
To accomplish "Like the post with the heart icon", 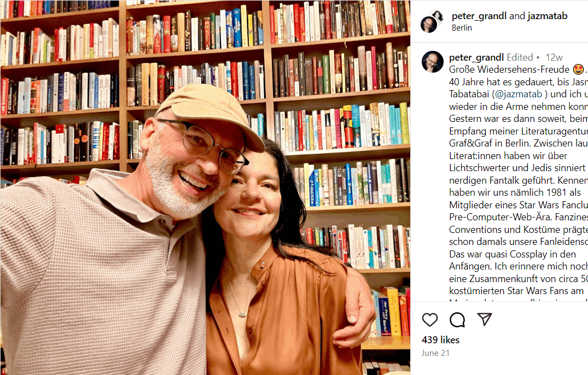I will click(430, 320).
